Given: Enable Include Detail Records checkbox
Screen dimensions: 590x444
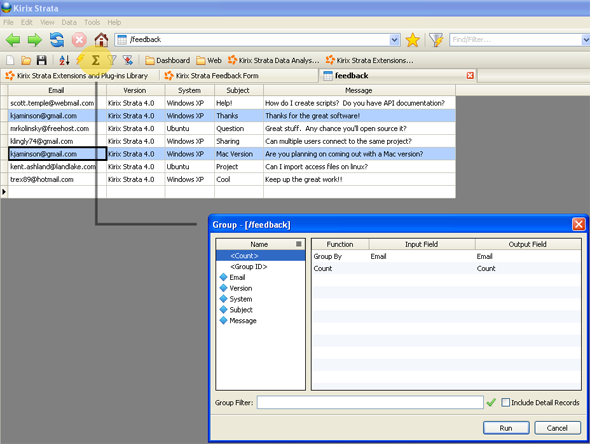Looking at the screenshot, I should coord(505,402).
